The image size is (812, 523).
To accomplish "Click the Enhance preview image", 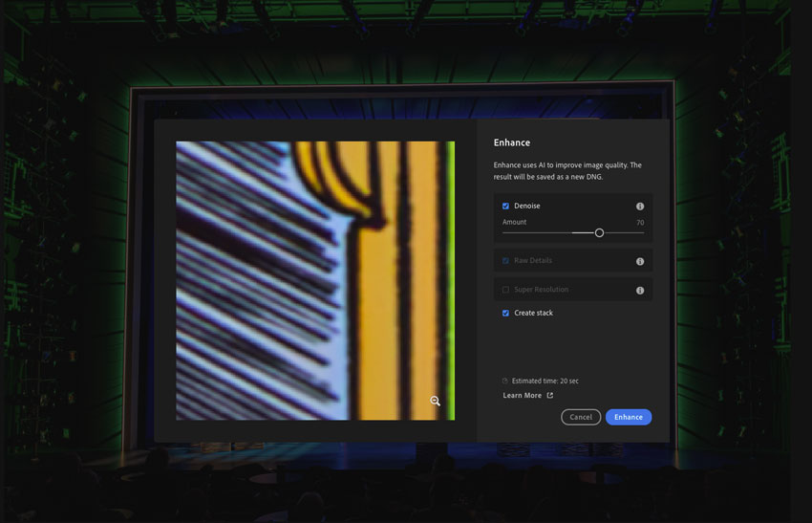I will 315,280.
